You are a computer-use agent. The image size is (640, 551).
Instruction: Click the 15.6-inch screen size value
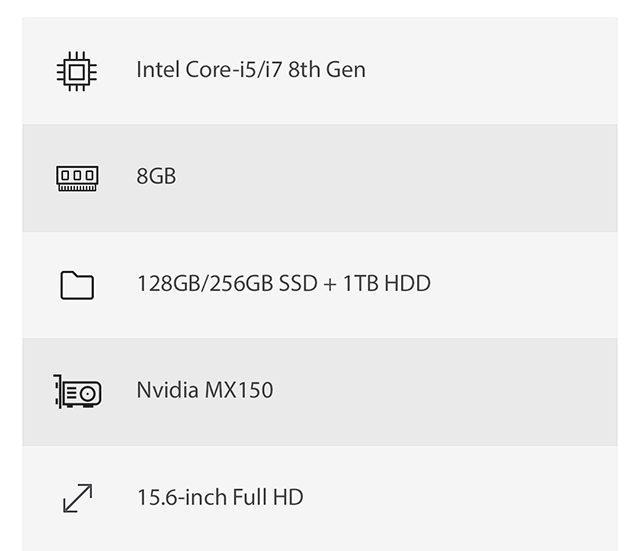tap(182, 497)
